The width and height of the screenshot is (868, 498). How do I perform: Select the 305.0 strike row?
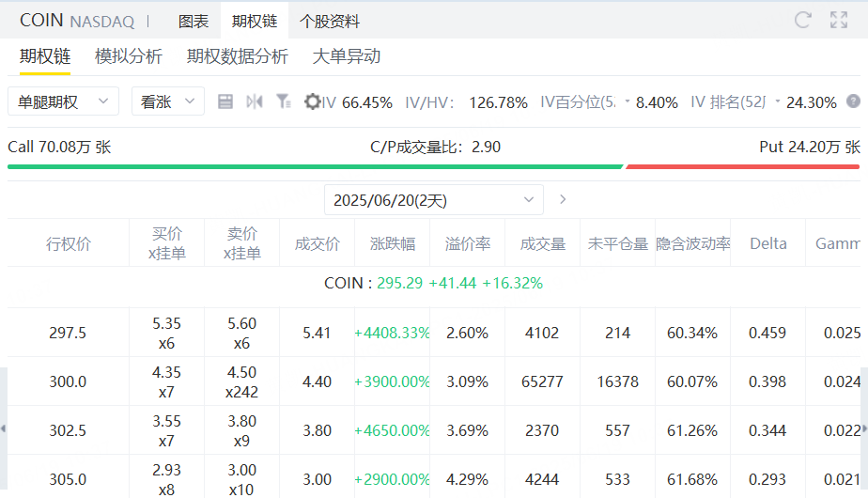434,477
